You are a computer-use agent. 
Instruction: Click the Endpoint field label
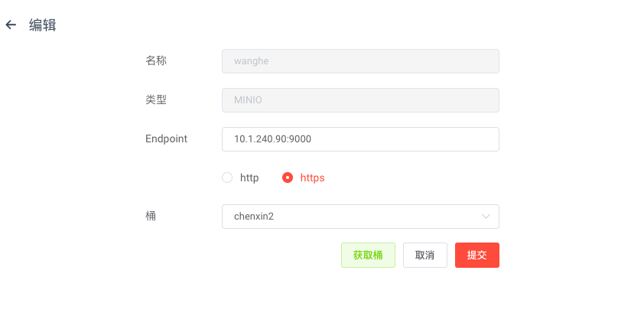point(166,138)
